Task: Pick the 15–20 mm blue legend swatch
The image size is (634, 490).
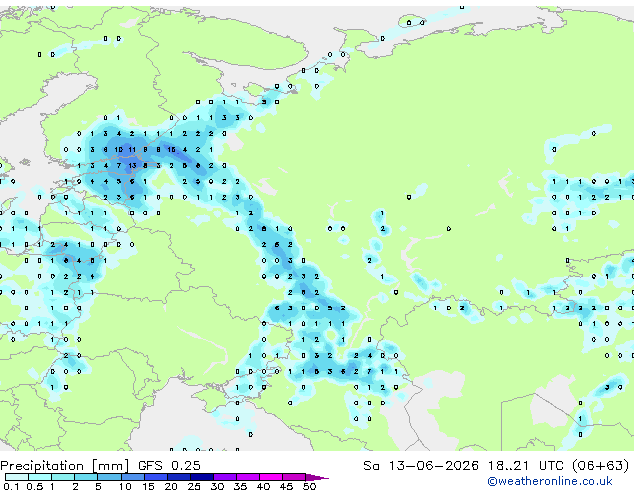Action: [155, 477]
